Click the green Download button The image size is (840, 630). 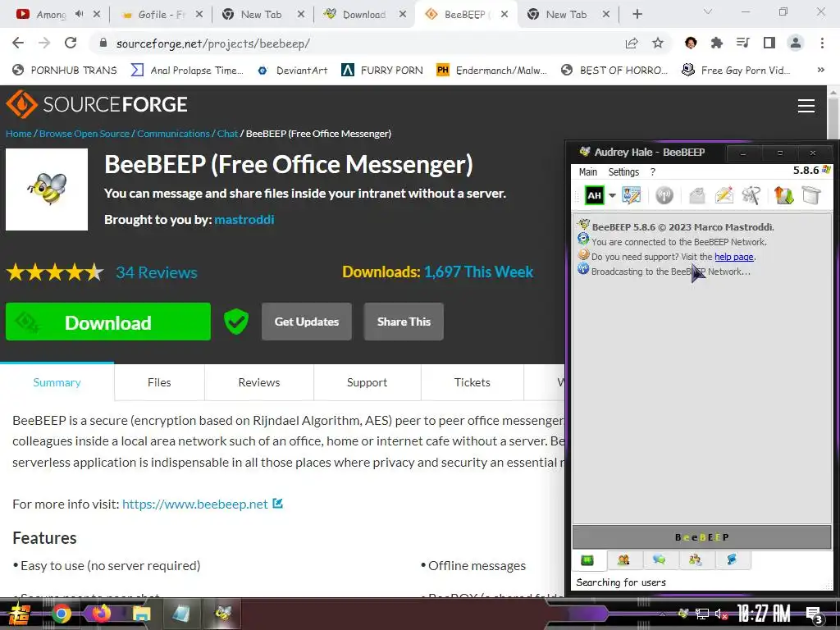click(x=108, y=322)
